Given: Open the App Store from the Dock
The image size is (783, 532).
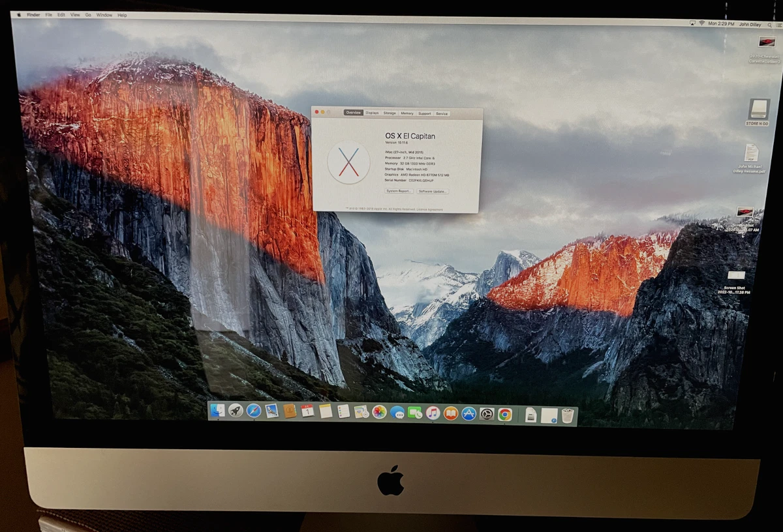Looking at the screenshot, I should pyautogui.click(x=468, y=414).
